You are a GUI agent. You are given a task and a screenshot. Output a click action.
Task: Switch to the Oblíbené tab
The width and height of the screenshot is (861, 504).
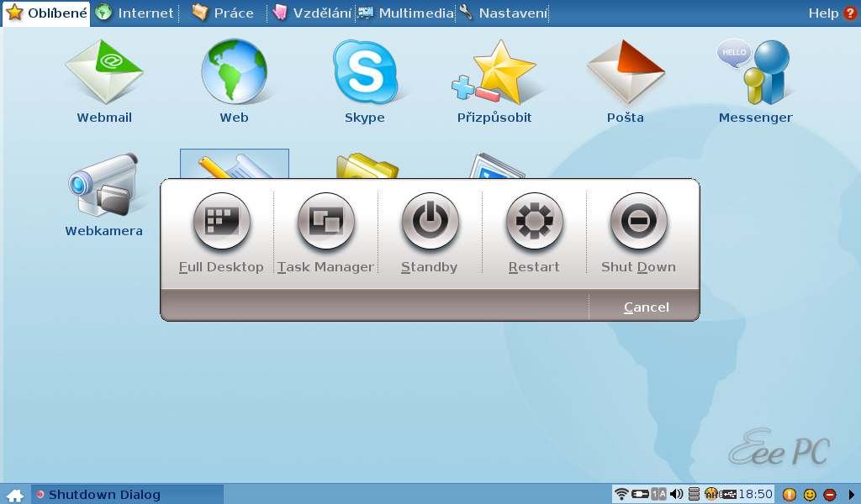coord(46,13)
